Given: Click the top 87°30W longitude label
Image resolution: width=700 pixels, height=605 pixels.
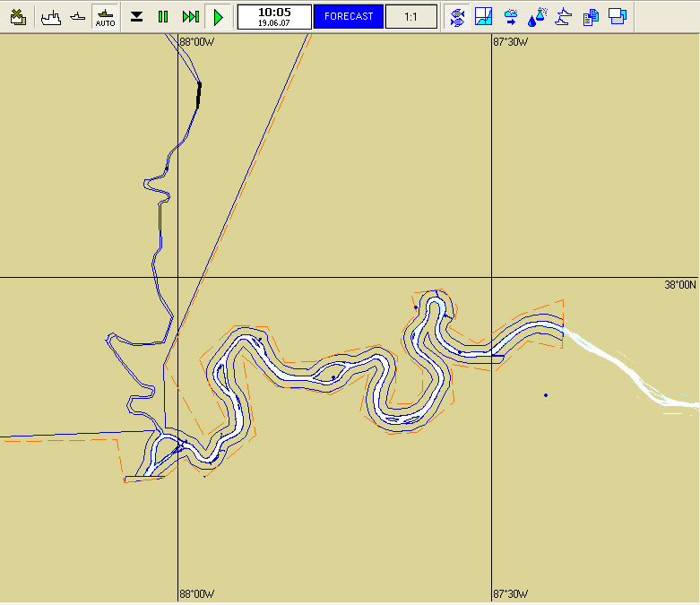Looking at the screenshot, I should 511,42.
